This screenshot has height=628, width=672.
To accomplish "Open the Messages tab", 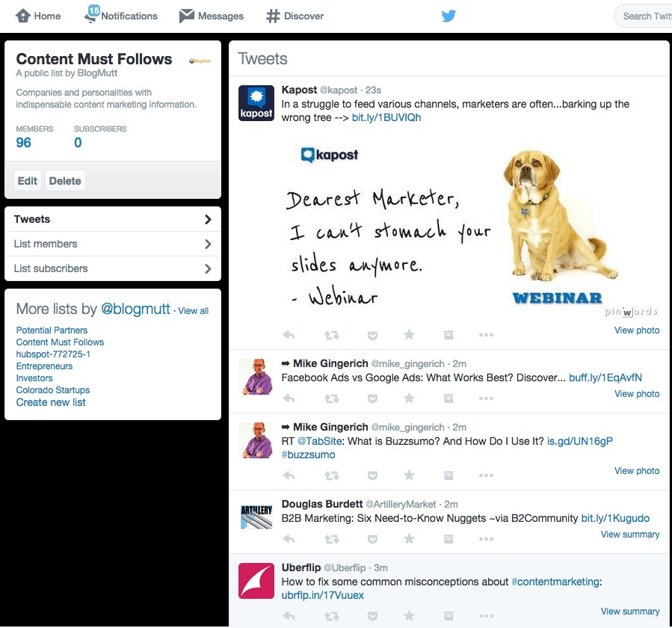I will click(x=212, y=16).
